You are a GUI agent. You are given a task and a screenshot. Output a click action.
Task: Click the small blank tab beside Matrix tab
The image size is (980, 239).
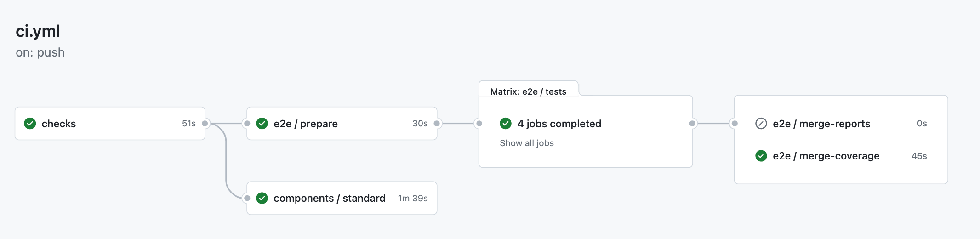[x=586, y=89]
